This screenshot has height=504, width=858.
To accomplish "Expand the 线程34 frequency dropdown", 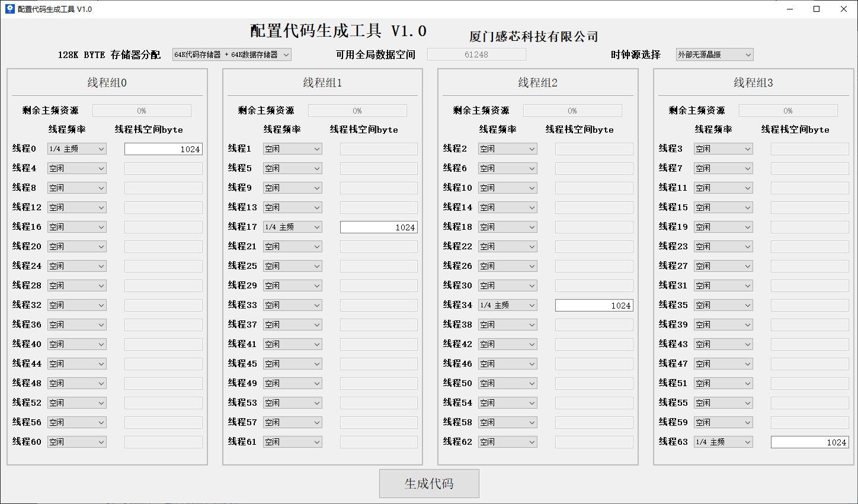I will [508, 305].
